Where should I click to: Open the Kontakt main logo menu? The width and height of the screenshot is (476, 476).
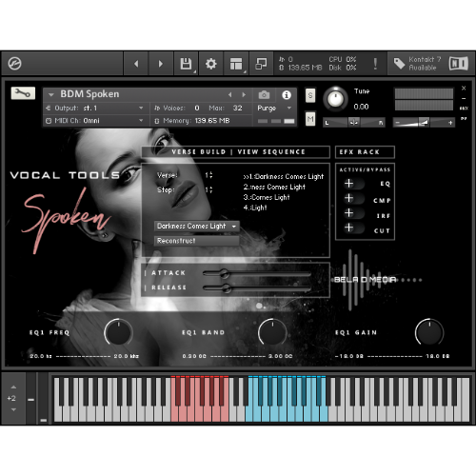[x=14, y=64]
